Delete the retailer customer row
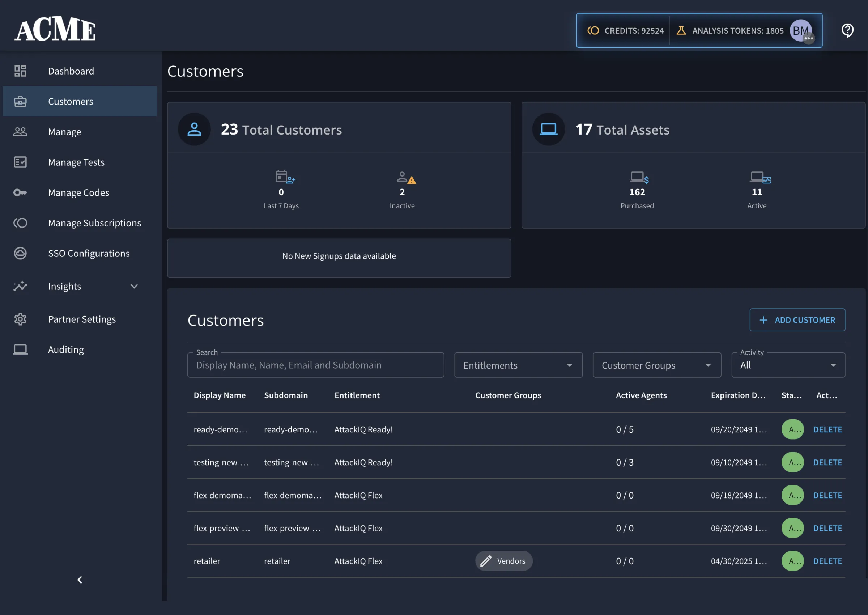Image resolution: width=868 pixels, height=615 pixels. click(x=827, y=561)
